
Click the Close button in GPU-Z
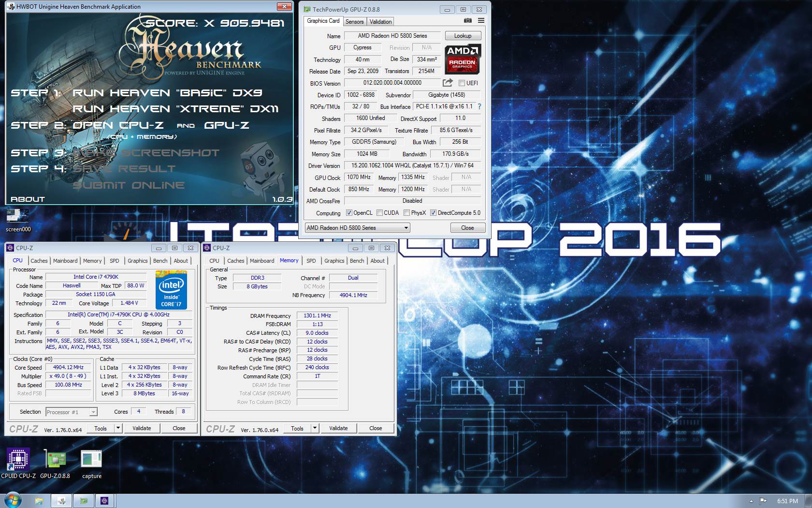(x=467, y=227)
